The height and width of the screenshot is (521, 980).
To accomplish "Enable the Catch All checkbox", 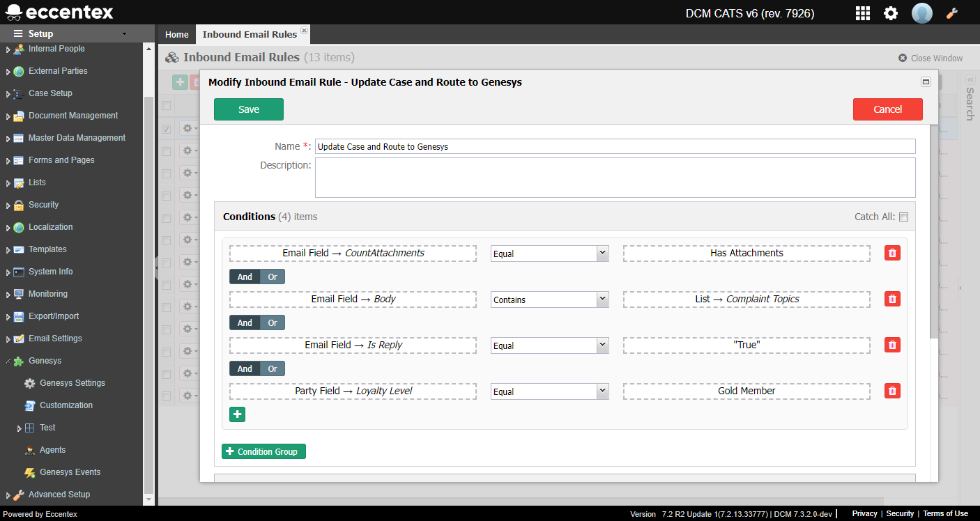I will [x=903, y=217].
